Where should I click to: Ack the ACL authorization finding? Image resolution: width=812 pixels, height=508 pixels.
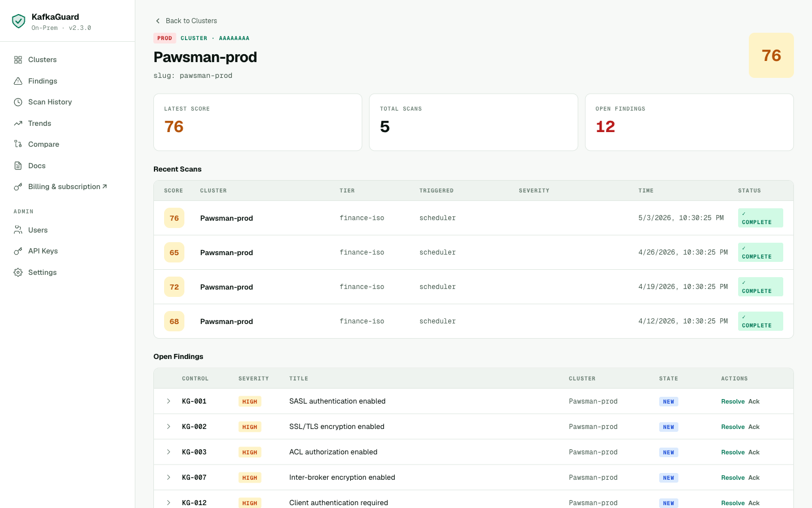754,453
